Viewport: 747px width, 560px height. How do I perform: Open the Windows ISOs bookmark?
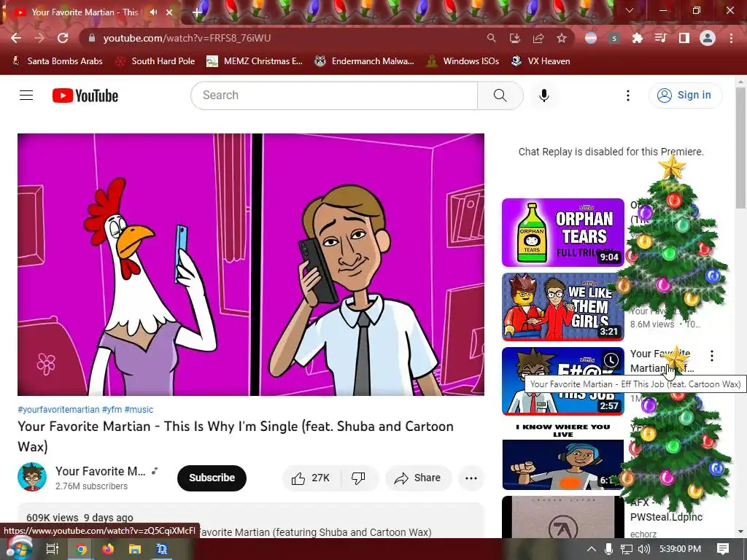(x=462, y=61)
